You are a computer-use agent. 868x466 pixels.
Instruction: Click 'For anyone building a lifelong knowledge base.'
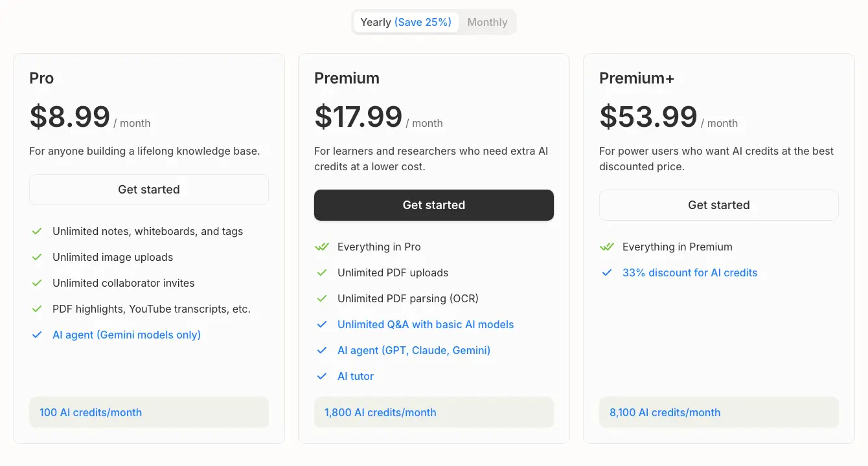144,151
